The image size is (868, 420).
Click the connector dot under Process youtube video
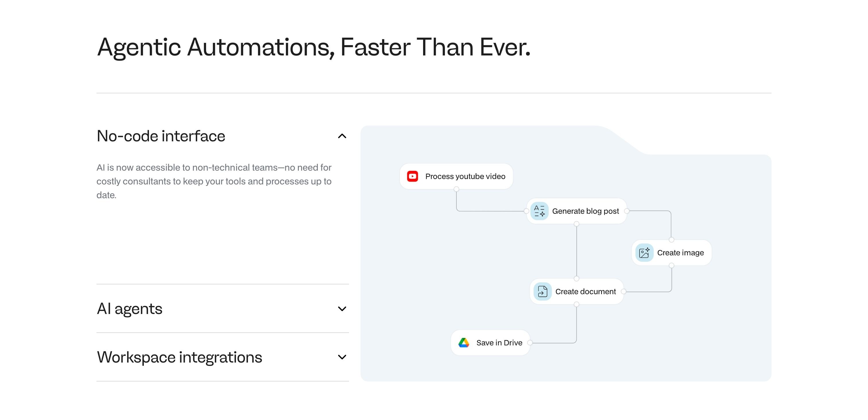[x=456, y=189]
